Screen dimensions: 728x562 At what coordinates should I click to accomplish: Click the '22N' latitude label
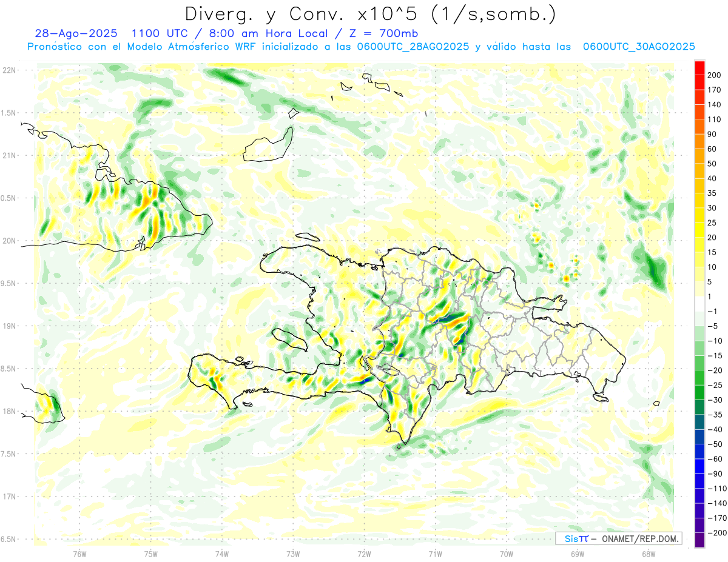[9, 70]
